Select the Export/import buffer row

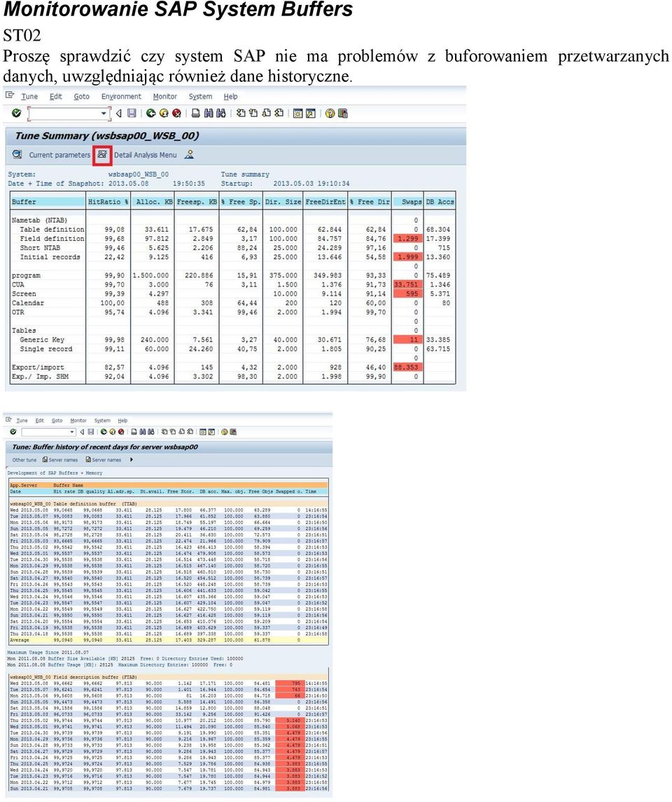coord(233,367)
